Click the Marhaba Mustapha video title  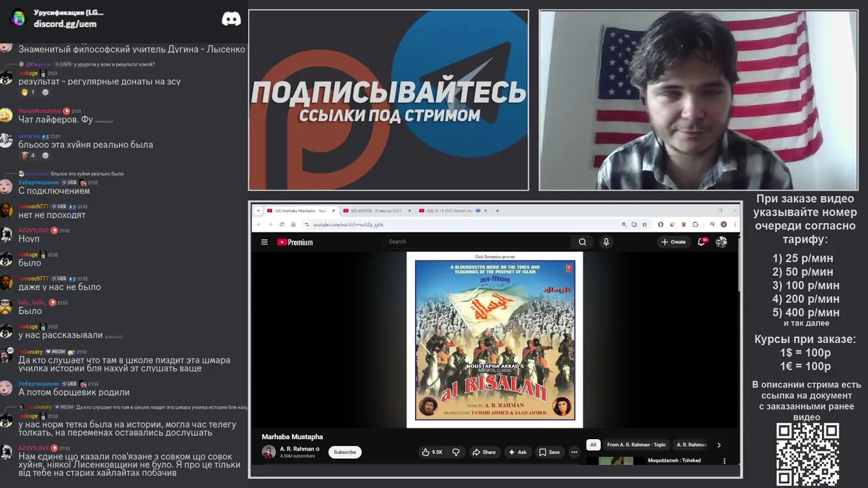(x=292, y=436)
